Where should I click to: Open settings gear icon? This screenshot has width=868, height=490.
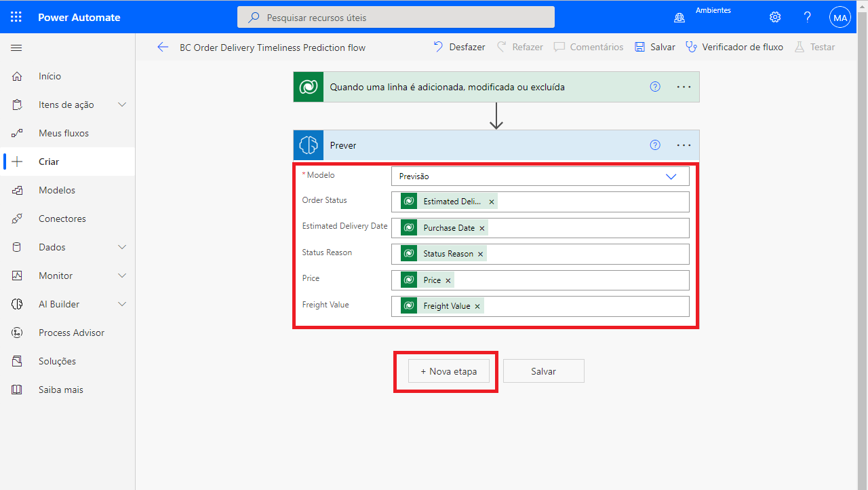775,17
